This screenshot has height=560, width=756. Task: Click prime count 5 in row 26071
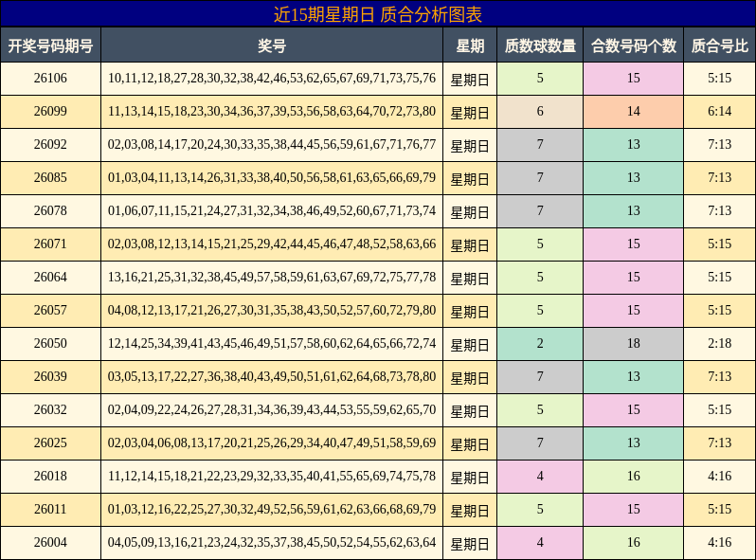tap(540, 244)
